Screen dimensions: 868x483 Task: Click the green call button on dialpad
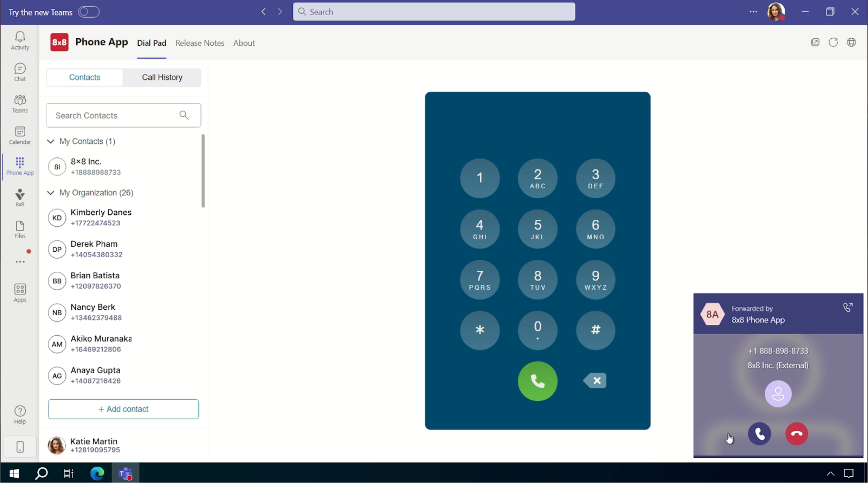(x=537, y=381)
